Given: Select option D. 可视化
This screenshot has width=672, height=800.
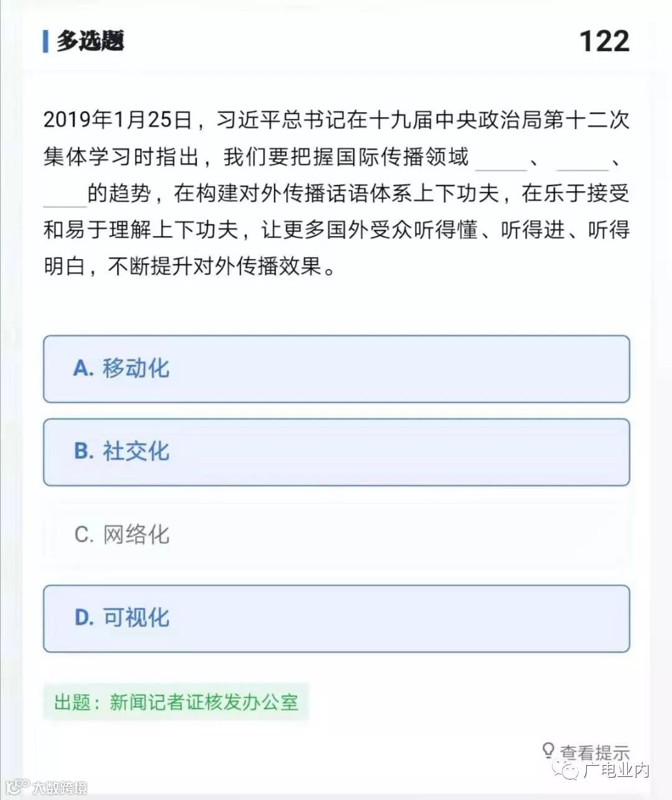Looking at the screenshot, I should click(x=336, y=618).
